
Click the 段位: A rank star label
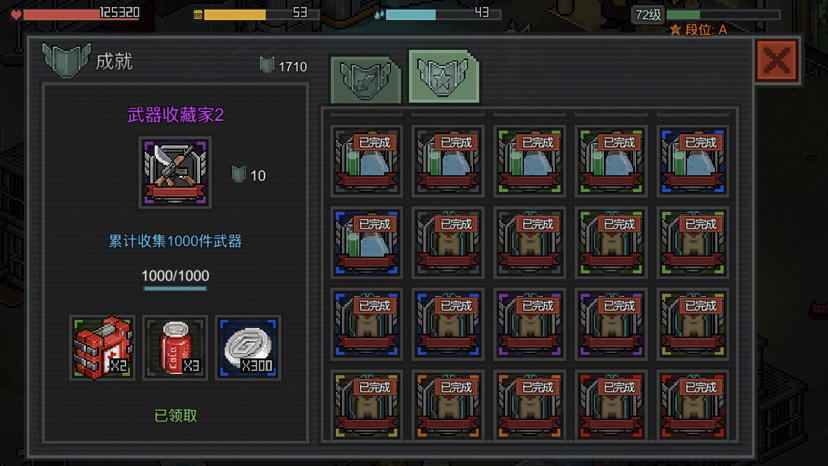click(699, 30)
